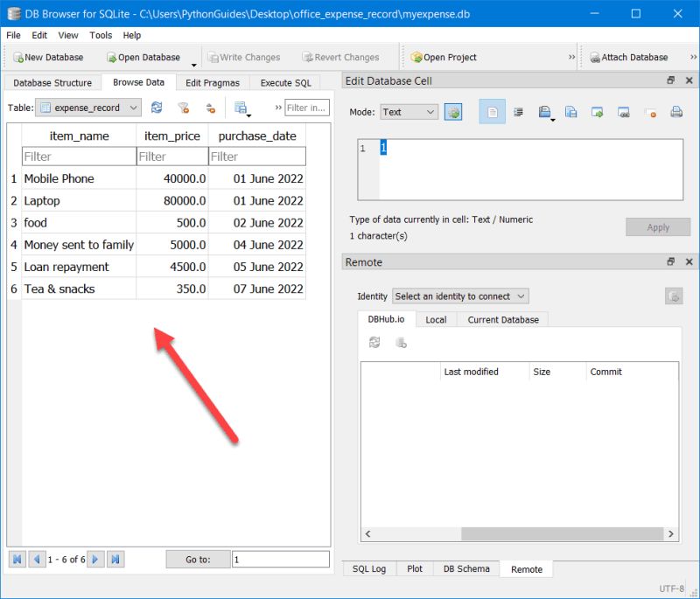This screenshot has height=599, width=700.
Task: Click Write Changes toolbar button
Action: pos(244,57)
